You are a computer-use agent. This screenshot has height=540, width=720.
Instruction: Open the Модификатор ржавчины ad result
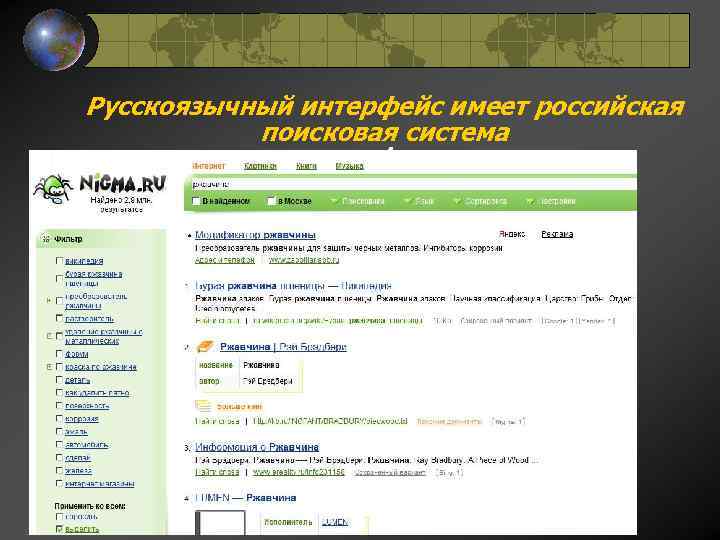coord(255,235)
